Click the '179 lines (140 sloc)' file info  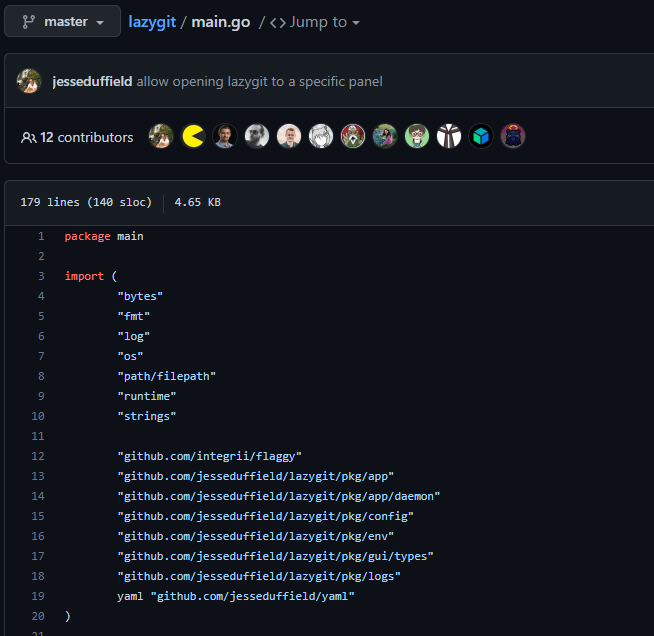pos(86,202)
